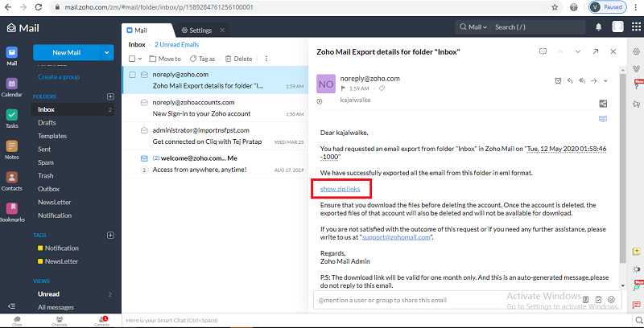Check the noreply@zoho.com email checkbox
644x328 pixels.
(x=132, y=75)
